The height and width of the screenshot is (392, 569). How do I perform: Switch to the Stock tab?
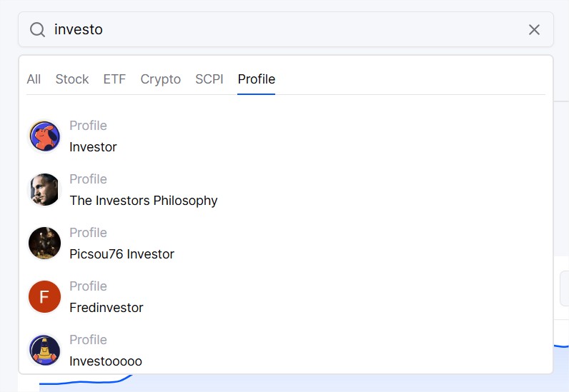[x=72, y=79]
